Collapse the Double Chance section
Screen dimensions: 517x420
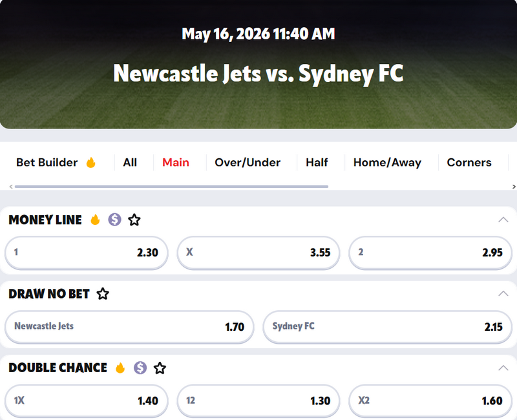coord(503,368)
